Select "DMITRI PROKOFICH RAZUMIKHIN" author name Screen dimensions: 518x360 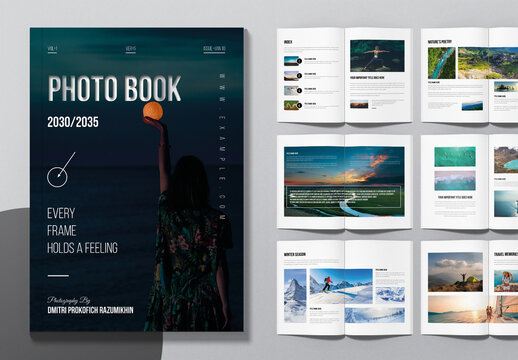[x=90, y=310]
